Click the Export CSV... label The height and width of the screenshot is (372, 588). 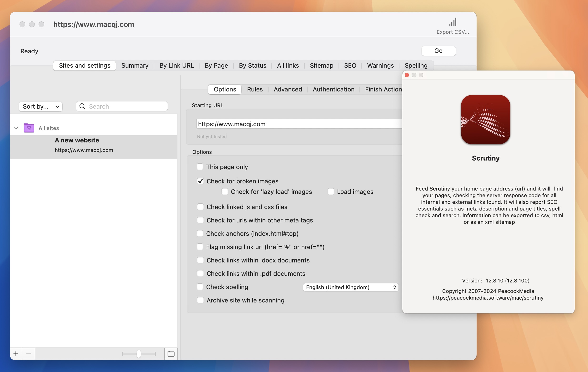(x=453, y=32)
